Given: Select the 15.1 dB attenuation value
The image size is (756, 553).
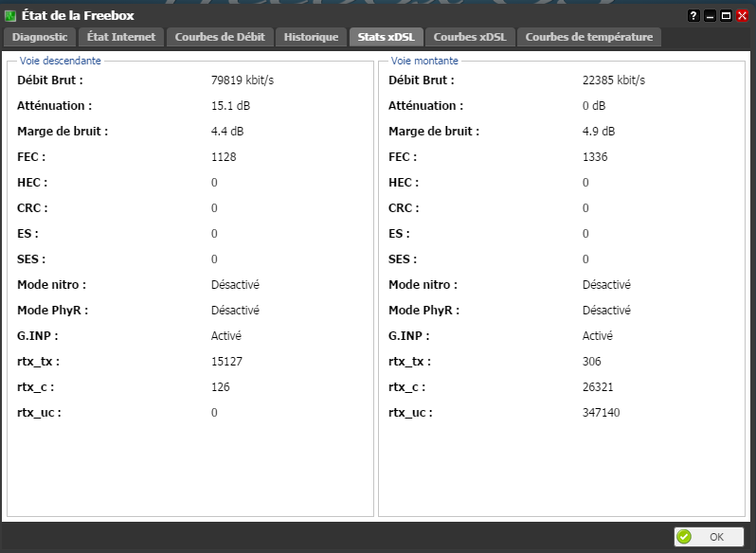Looking at the screenshot, I should 230,105.
